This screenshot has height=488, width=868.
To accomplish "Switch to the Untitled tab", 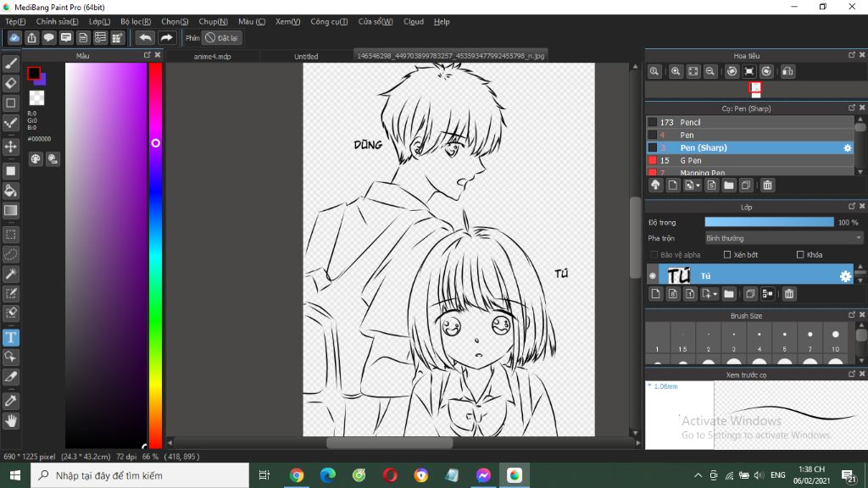I will tap(306, 56).
